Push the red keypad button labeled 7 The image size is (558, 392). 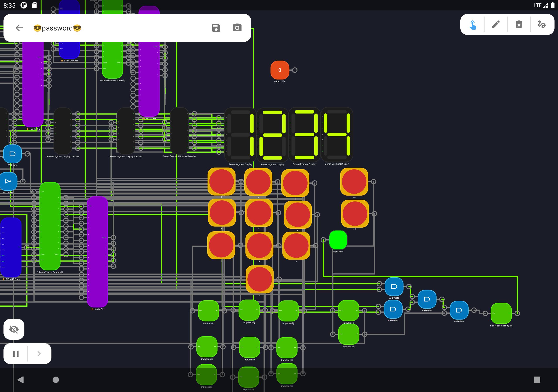coord(221,182)
